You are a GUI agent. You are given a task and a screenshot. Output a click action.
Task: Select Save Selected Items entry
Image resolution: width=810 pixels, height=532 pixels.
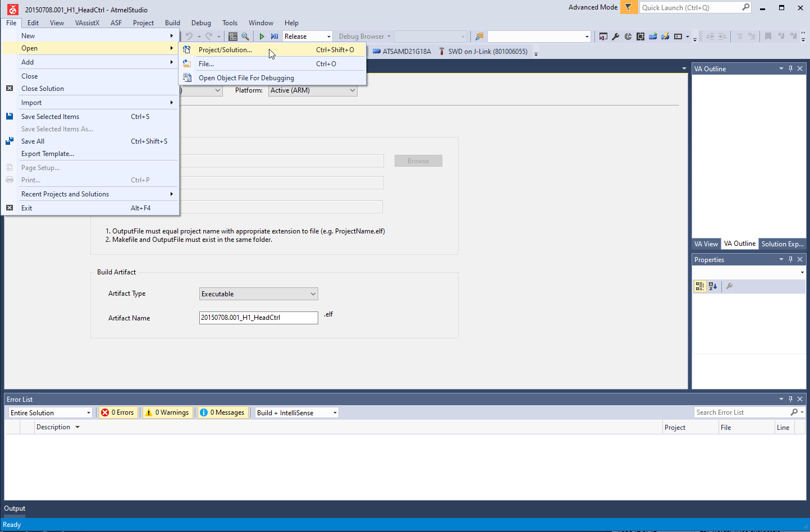[x=90, y=117]
